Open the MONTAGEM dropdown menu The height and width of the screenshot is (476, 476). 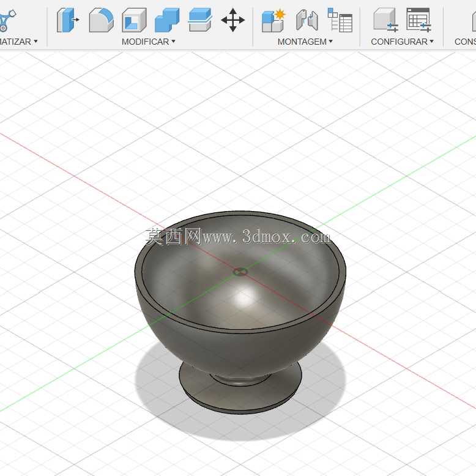305,42
